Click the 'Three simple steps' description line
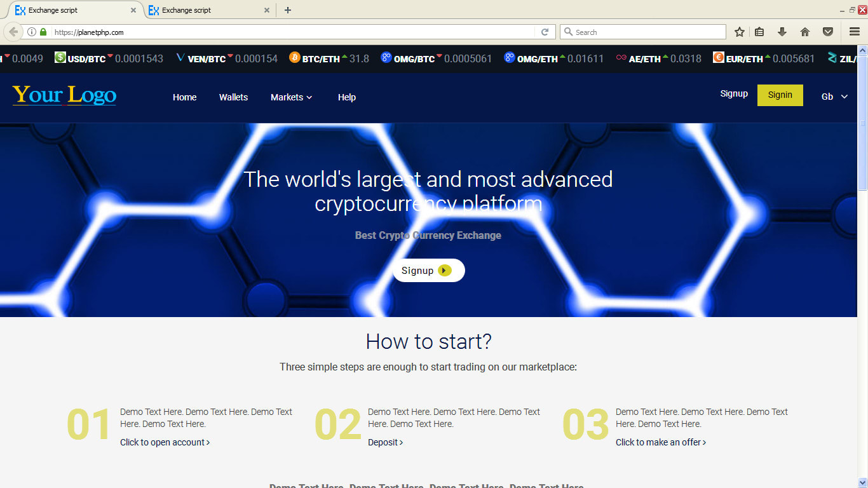Viewport: 868px width, 488px height. [x=428, y=367]
